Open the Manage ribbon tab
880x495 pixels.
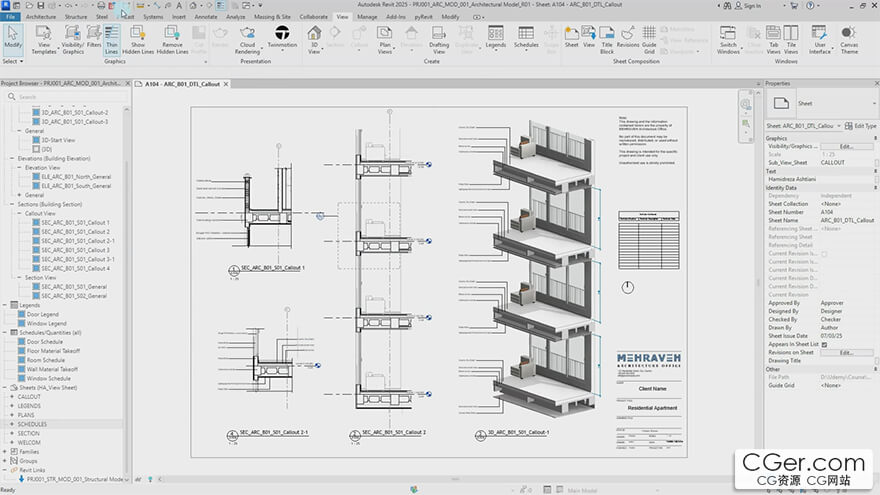tap(367, 17)
